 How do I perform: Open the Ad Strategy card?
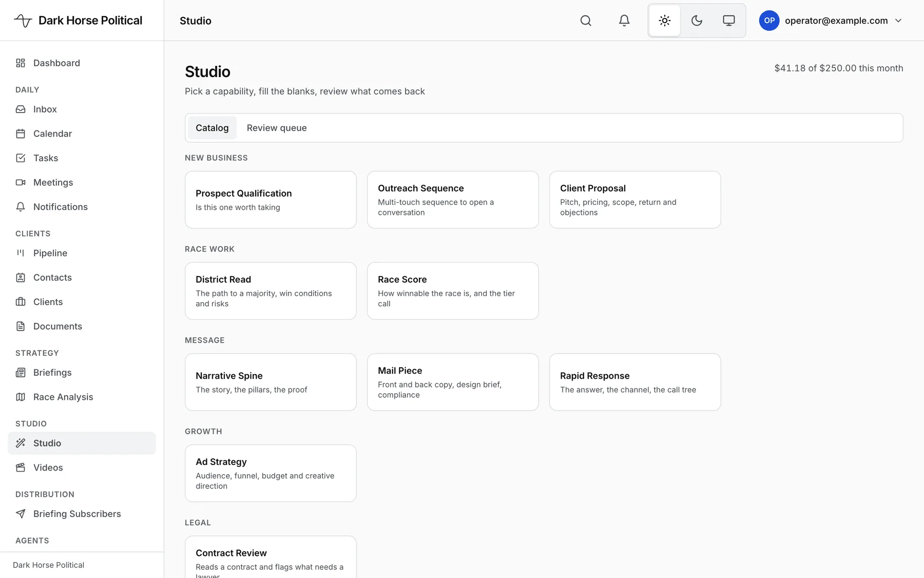(271, 473)
